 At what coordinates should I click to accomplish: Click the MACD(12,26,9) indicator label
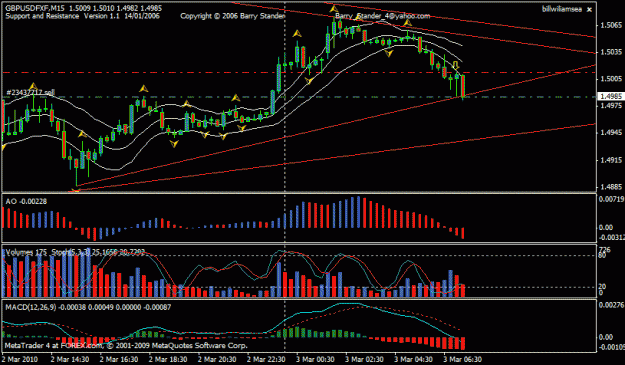(x=88, y=308)
